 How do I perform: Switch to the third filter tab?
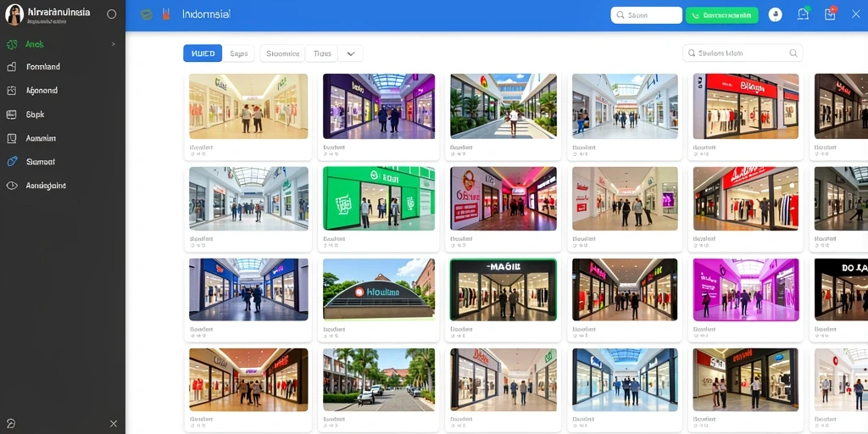[x=282, y=53]
